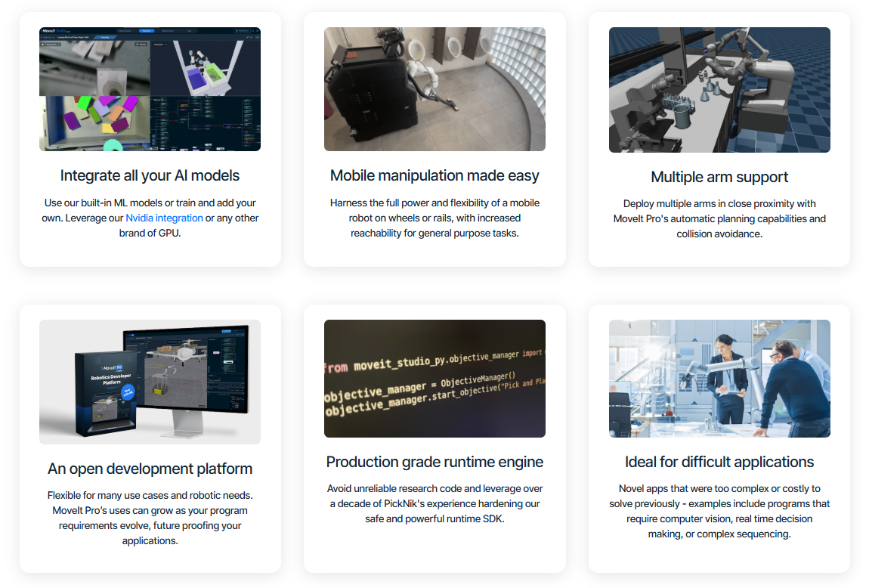Viewport: 869px width, 588px height.
Task: Select the 'Mobile manipulation made easy' heading
Action: [434, 175]
